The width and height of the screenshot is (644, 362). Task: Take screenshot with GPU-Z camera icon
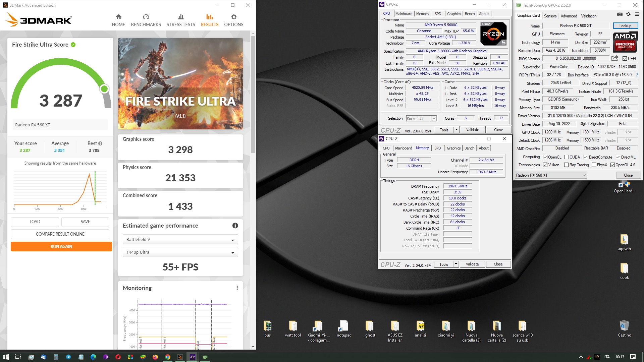620,14
